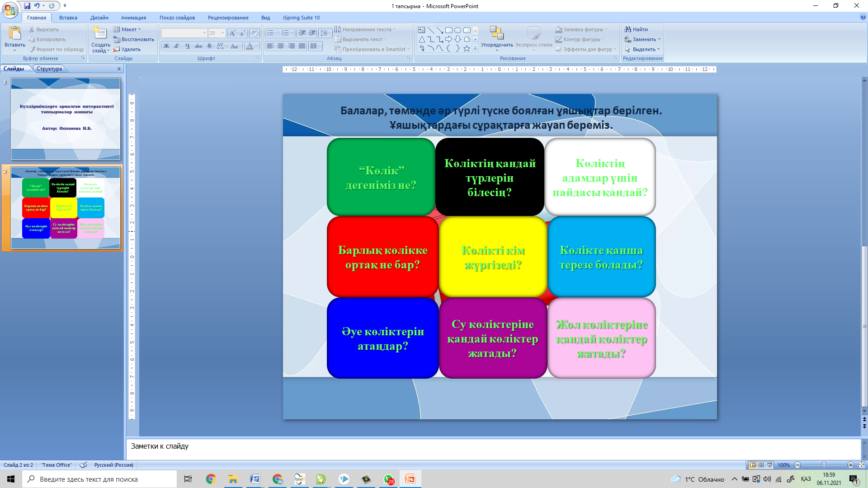Open the font size dropdown
The width and height of the screenshot is (868, 488).
(x=222, y=33)
